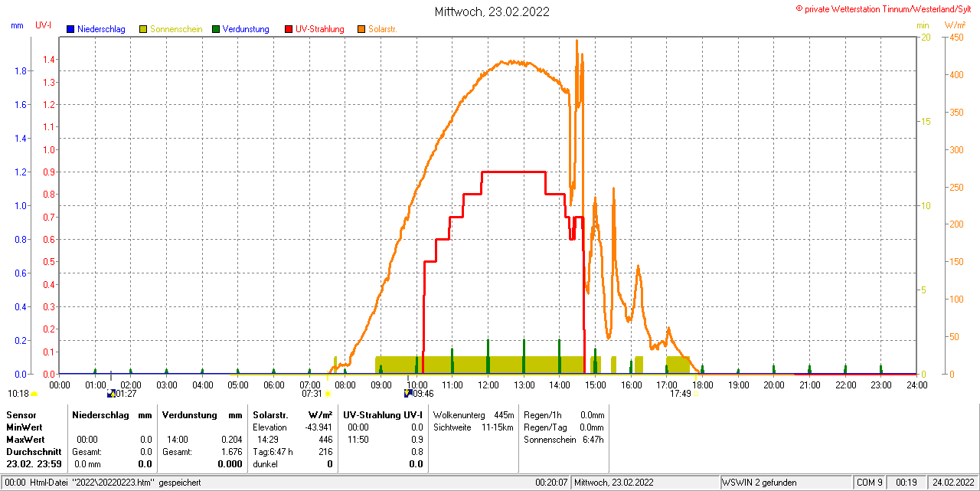Click the 18:00 tick on the time axis
Image resolution: width=980 pixels, height=491 pixels.
click(702, 385)
